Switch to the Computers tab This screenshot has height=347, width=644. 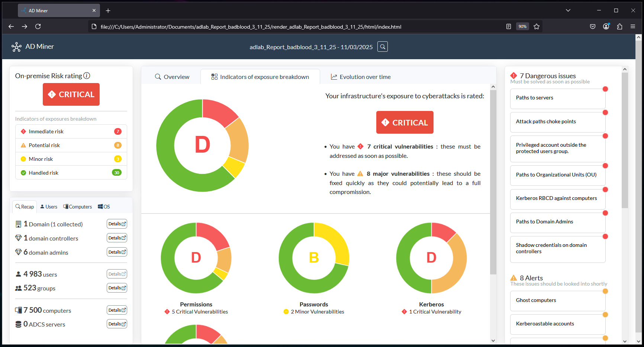click(77, 207)
